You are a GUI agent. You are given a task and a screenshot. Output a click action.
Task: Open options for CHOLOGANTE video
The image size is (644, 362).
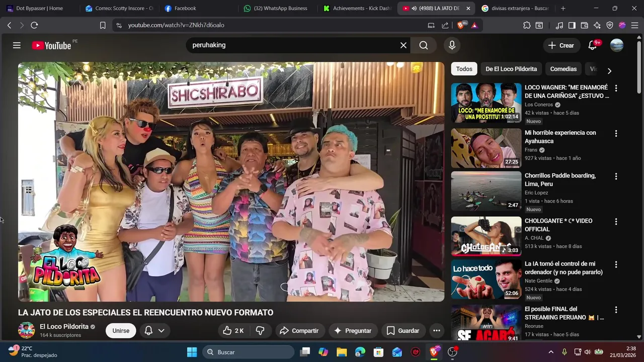tap(616, 222)
